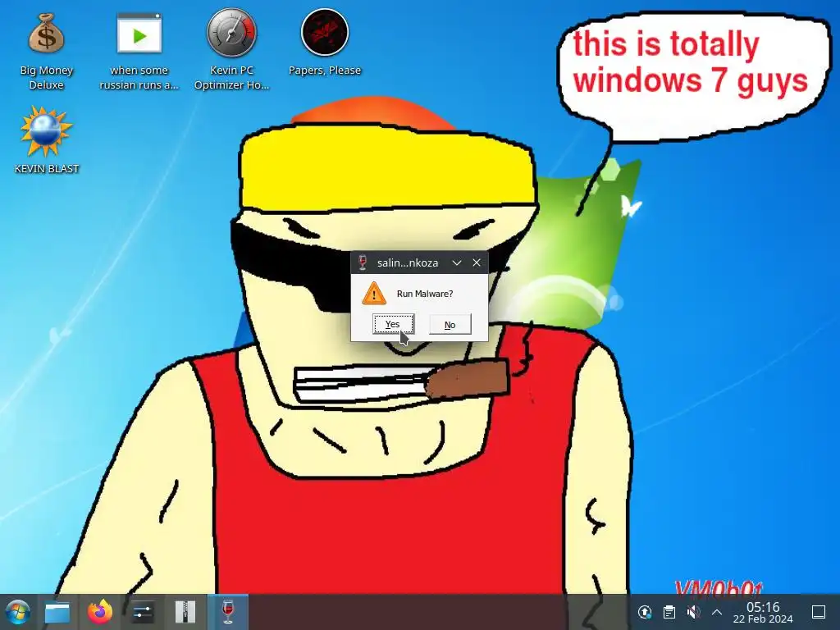The height and width of the screenshot is (630, 840).
Task: Expand hidden system tray icons arrow
Action: (x=717, y=612)
